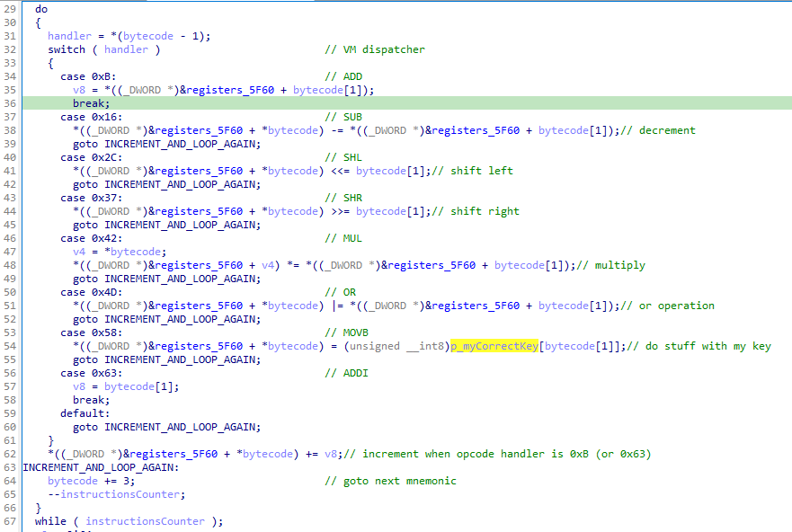792x532 pixels.
Task: Click line number 36 in the gutter
Action: tap(10, 103)
